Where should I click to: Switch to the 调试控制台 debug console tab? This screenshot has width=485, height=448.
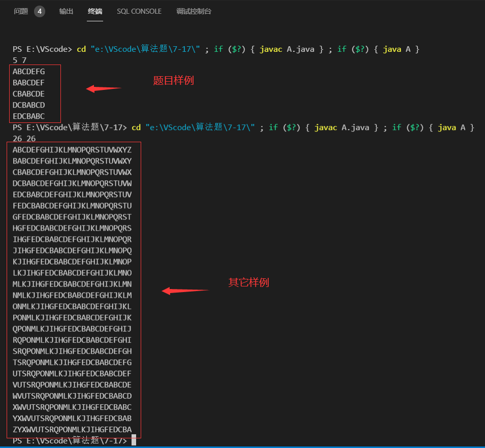[194, 12]
